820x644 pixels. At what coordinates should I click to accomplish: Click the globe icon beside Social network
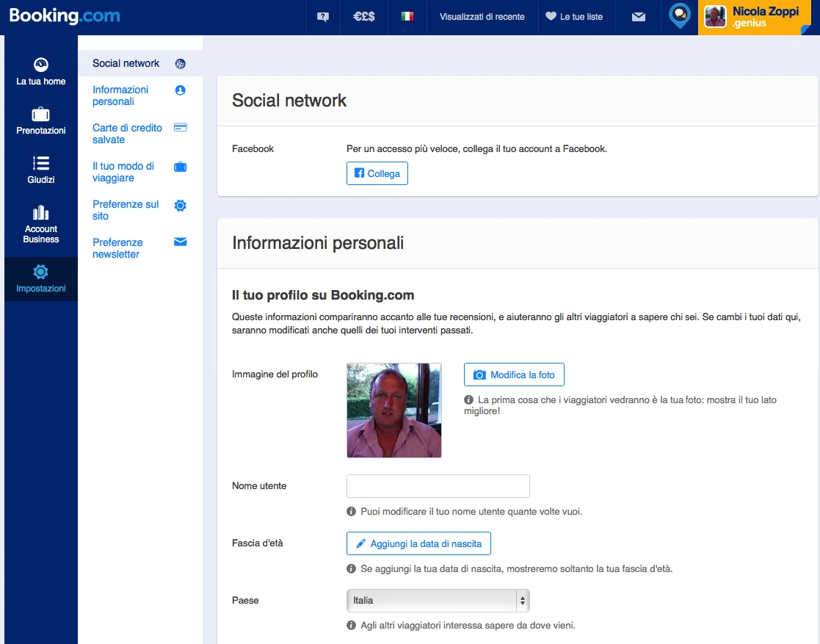click(181, 64)
